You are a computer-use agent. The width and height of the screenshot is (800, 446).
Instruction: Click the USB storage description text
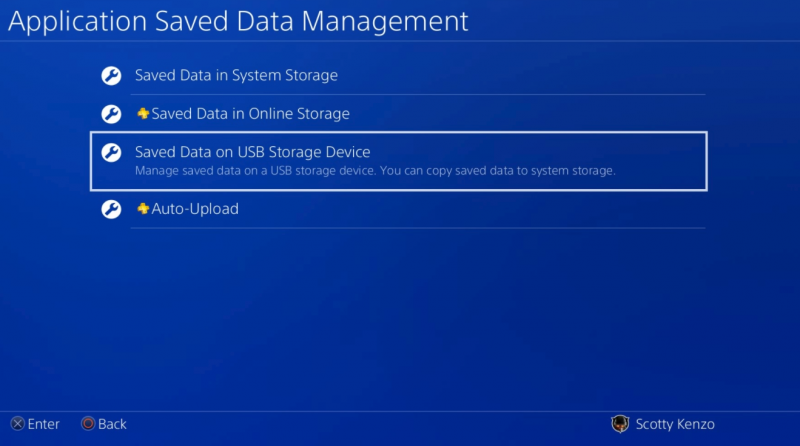coord(375,170)
